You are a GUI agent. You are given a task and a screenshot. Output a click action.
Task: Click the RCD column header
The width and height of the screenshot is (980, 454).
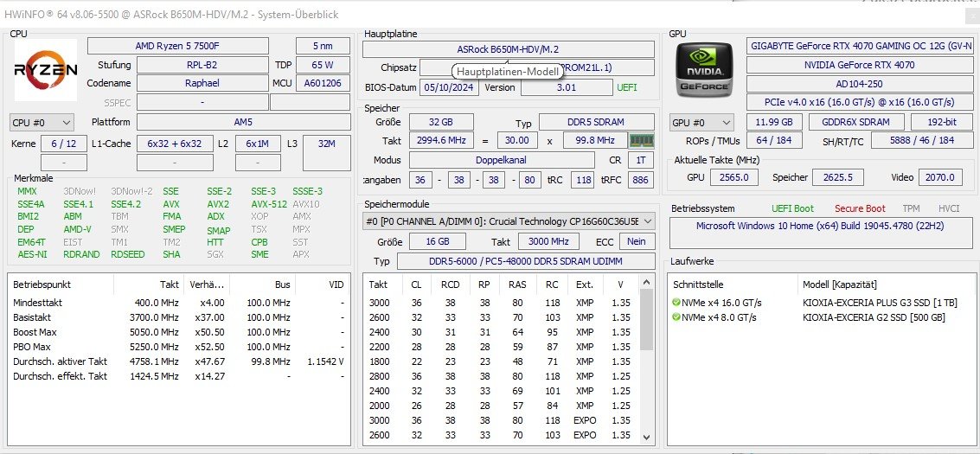click(x=451, y=285)
